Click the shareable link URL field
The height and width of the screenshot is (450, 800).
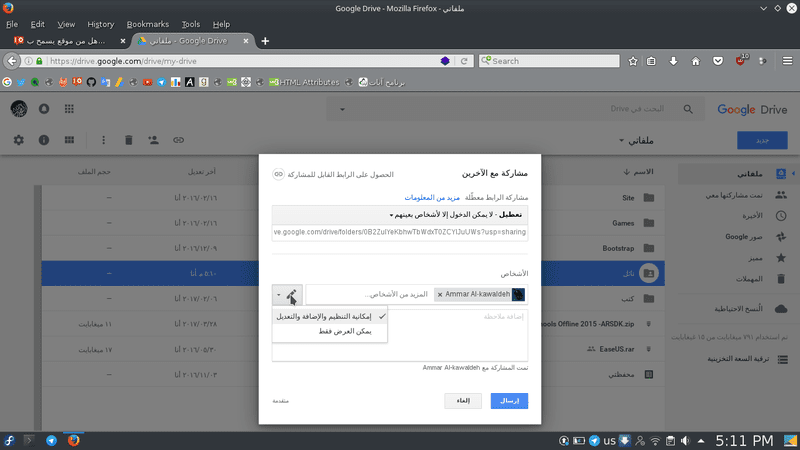[x=399, y=232]
